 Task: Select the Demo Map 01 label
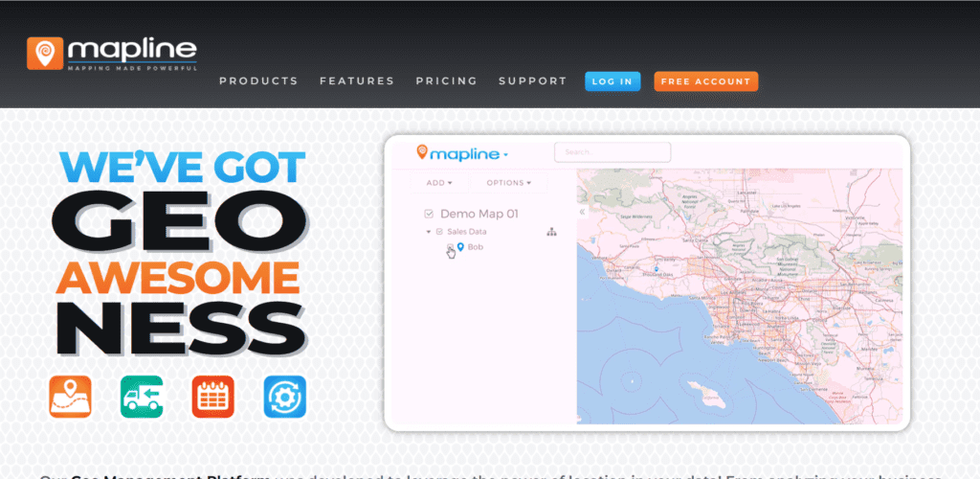(479, 214)
